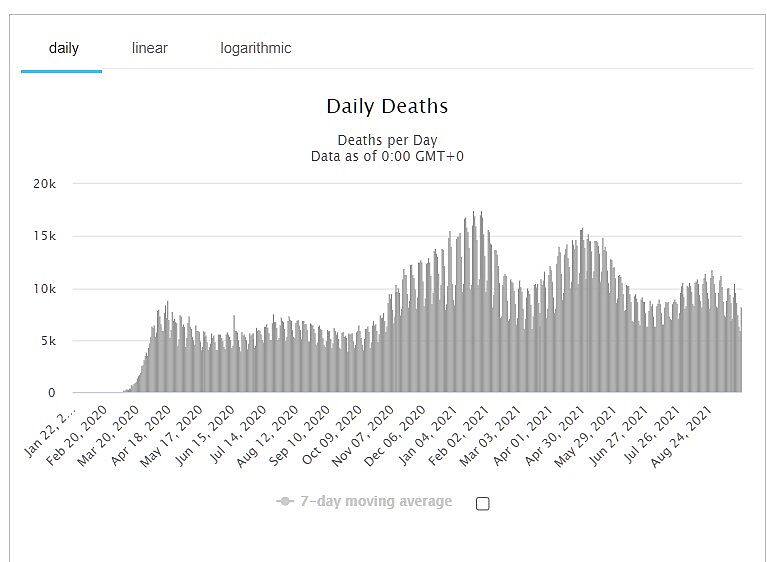Select the 10k y-axis label
The height and width of the screenshot is (562, 767).
(x=43, y=289)
